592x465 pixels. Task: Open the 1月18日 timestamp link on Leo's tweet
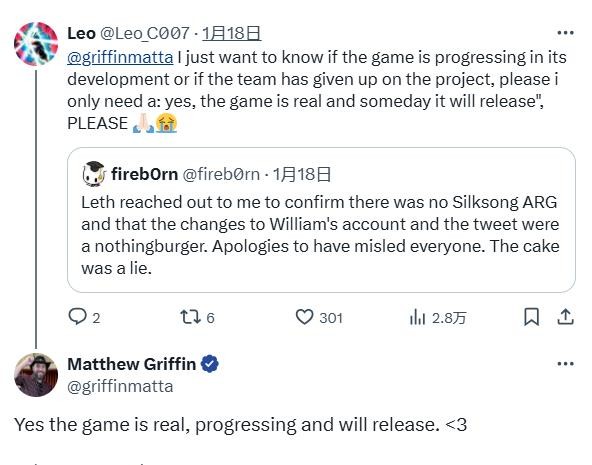(231, 33)
